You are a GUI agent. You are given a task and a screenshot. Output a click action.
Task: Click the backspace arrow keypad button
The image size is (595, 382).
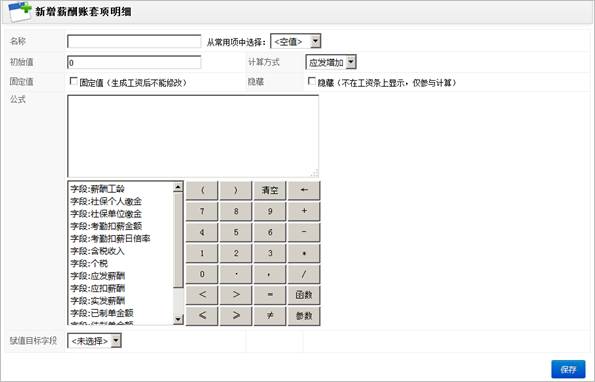point(304,190)
